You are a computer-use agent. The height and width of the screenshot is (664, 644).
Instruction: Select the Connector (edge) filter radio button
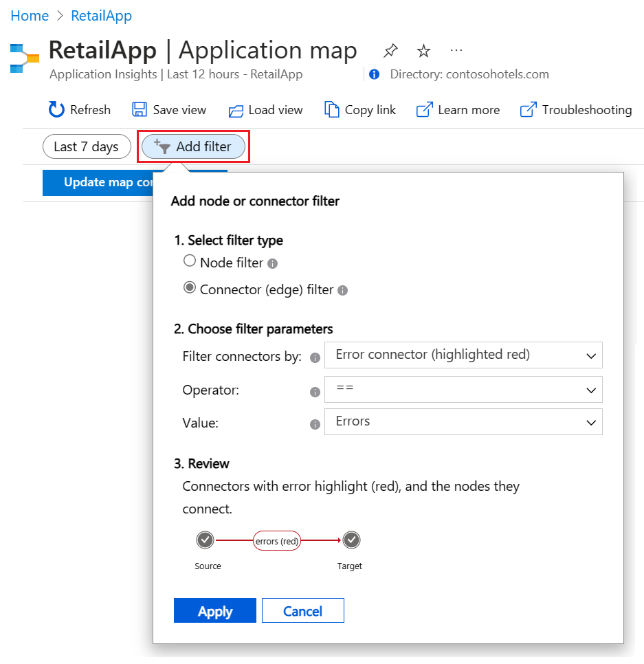189,287
